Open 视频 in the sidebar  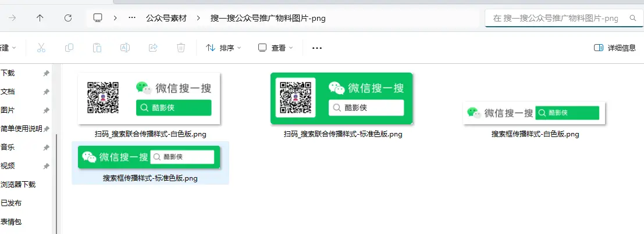[8, 166]
